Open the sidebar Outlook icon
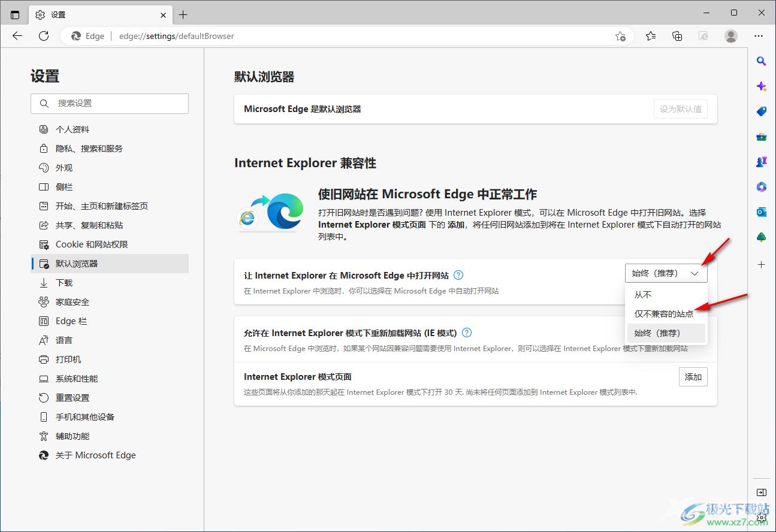The width and height of the screenshot is (776, 532). tap(762, 212)
